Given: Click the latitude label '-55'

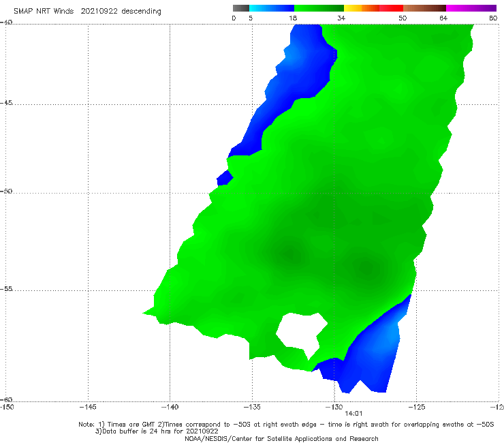Looking at the screenshot, I should (x=6, y=288).
